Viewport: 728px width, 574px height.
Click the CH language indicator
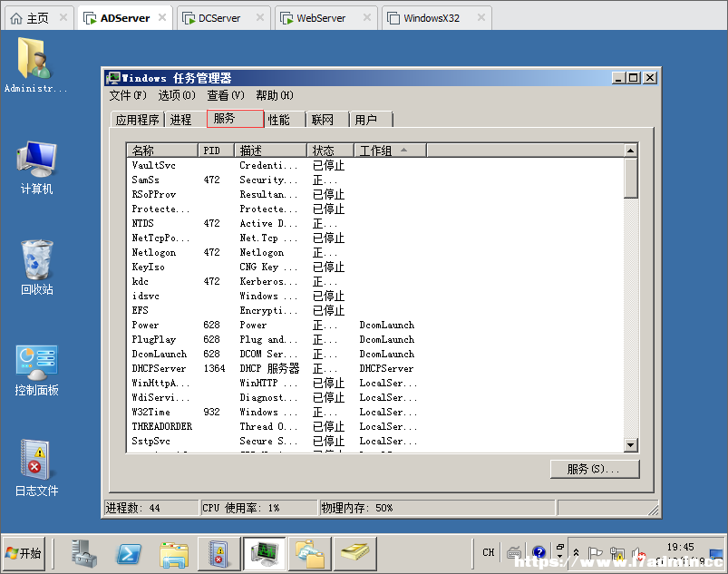[489, 552]
